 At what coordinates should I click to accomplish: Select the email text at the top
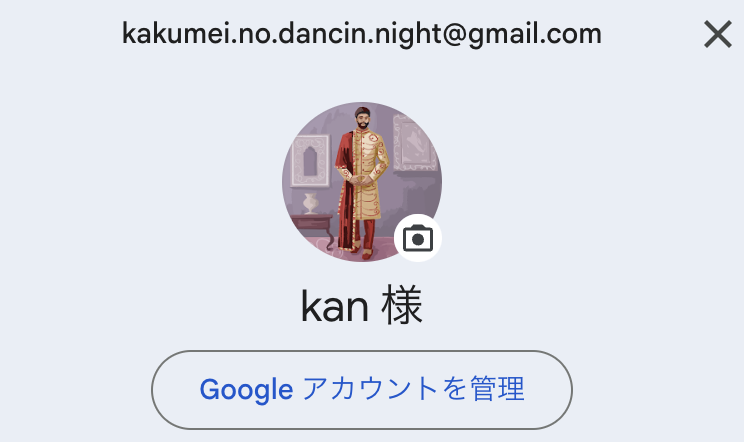(x=362, y=34)
